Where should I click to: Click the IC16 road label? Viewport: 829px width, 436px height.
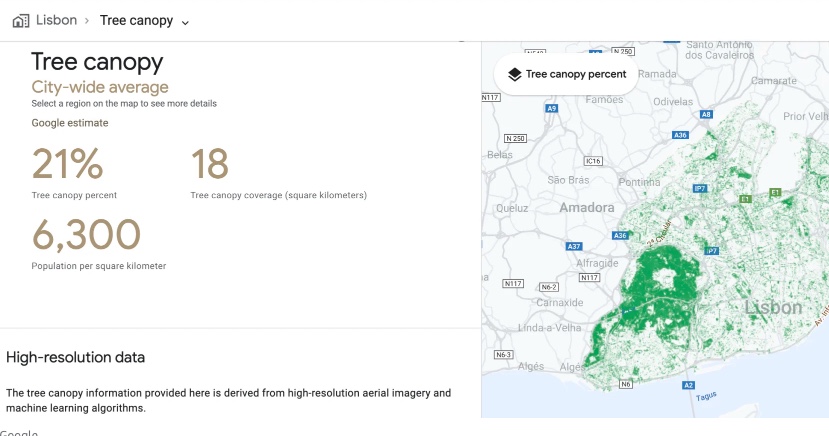click(593, 161)
